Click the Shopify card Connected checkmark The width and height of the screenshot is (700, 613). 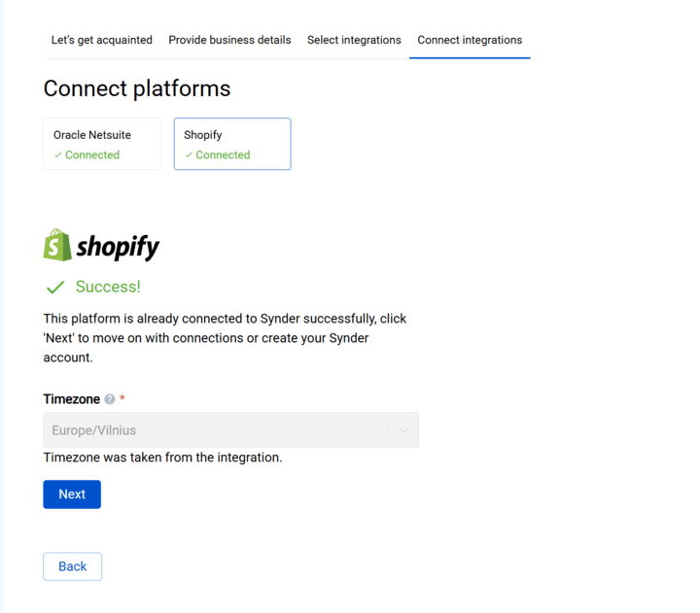(189, 154)
